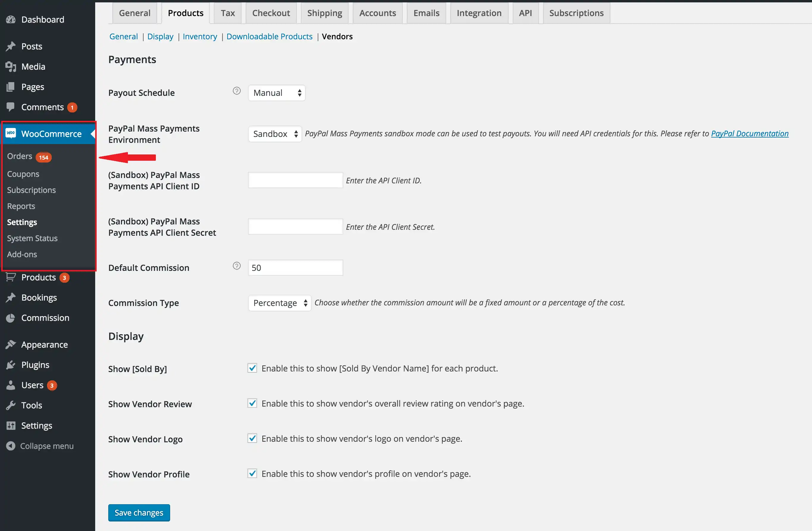Click the Users 3 notification badge
The height and width of the screenshot is (531, 812).
(x=52, y=385)
